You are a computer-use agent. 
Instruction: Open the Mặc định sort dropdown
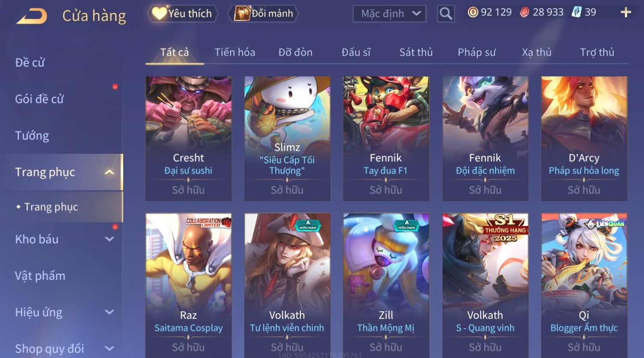coord(390,14)
